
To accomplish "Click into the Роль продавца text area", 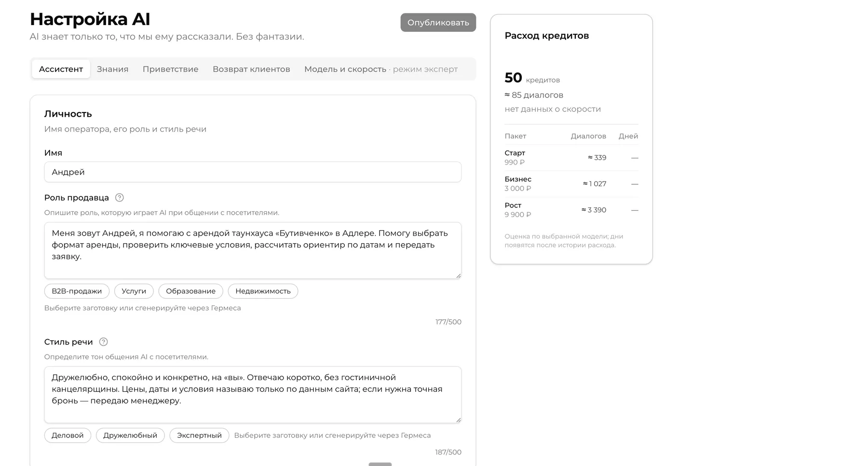I will [253, 250].
